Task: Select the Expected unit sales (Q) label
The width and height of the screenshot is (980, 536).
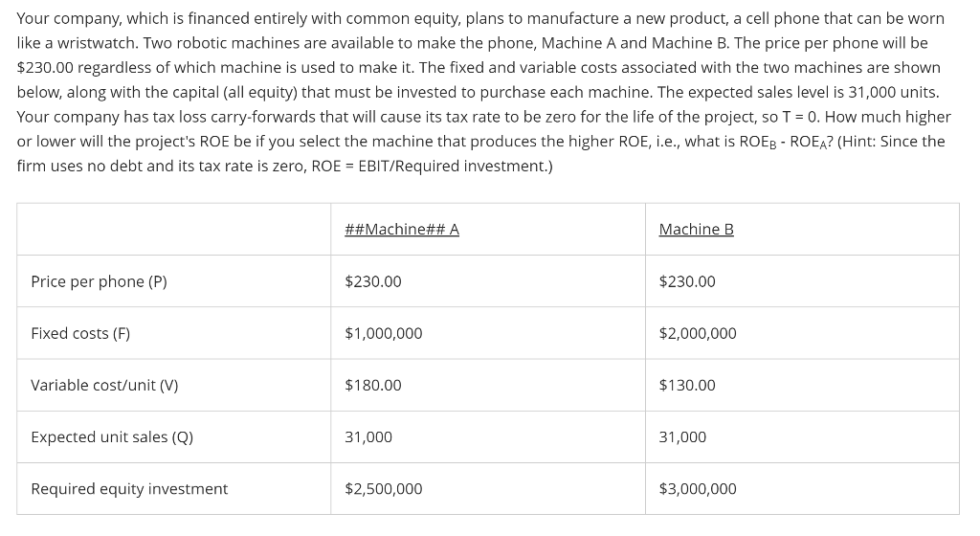Action: (112, 437)
